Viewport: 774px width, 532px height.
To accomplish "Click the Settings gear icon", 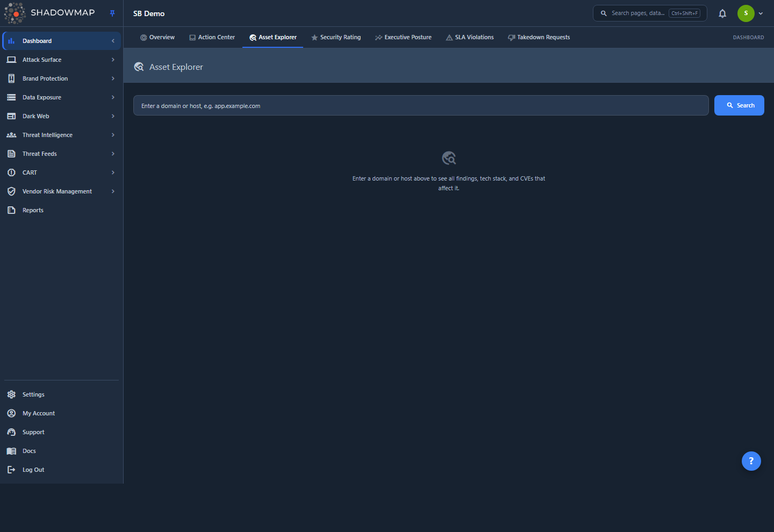I will coord(11,394).
